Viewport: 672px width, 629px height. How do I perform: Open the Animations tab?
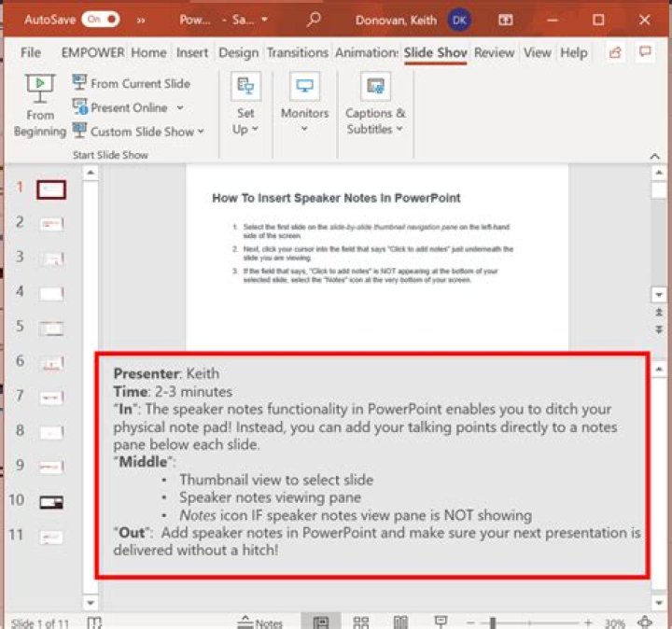(x=367, y=52)
